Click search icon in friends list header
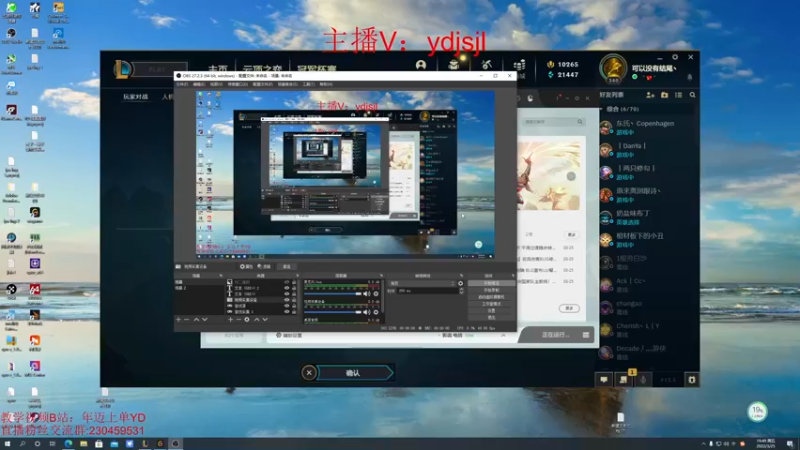The height and width of the screenshot is (450, 800). click(692, 95)
